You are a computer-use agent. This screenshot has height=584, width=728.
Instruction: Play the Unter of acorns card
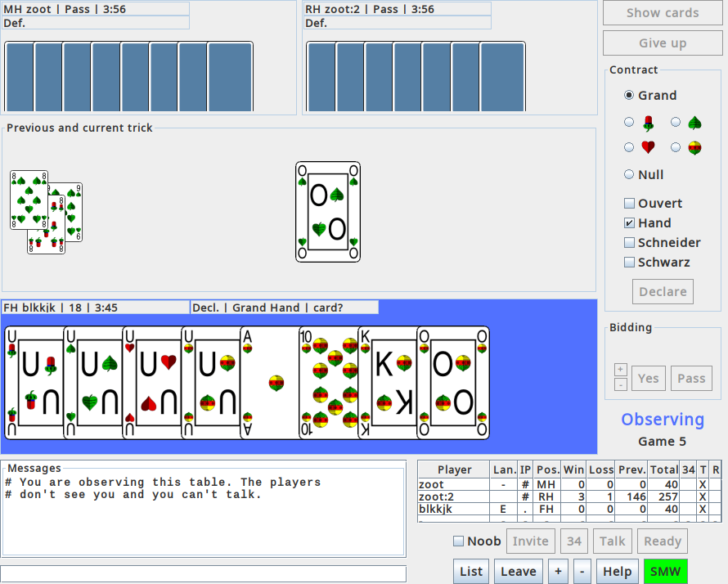[x=34, y=383]
